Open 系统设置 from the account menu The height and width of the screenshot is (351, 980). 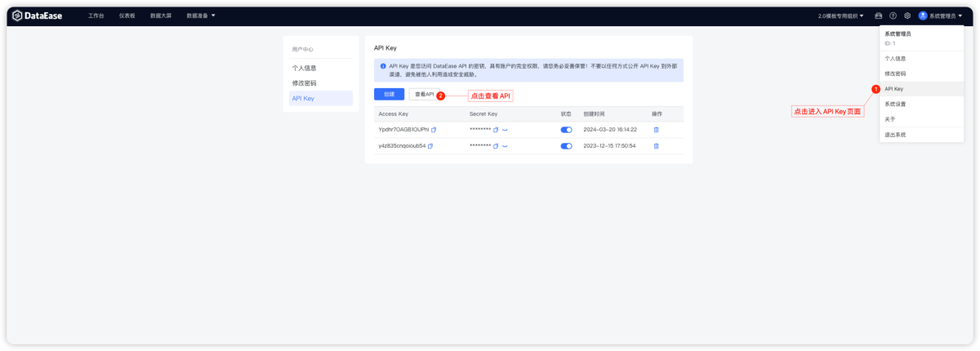pyautogui.click(x=921, y=104)
